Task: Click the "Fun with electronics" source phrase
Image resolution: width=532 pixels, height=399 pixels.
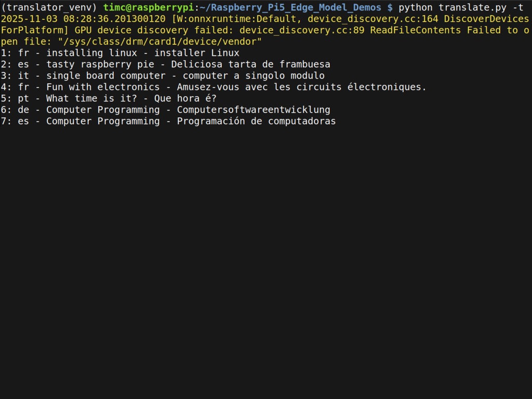Action: [x=103, y=87]
